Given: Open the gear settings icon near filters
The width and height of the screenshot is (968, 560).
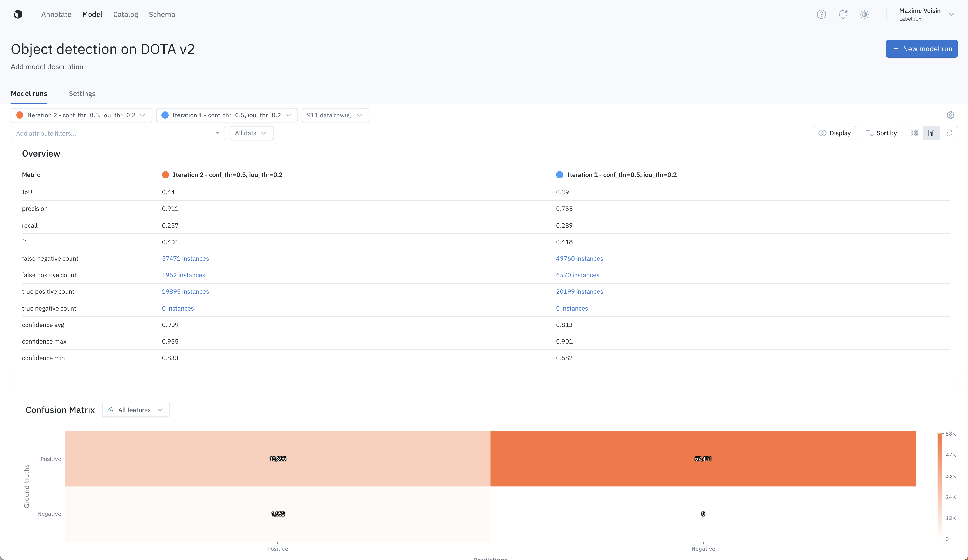Looking at the screenshot, I should click(x=950, y=115).
